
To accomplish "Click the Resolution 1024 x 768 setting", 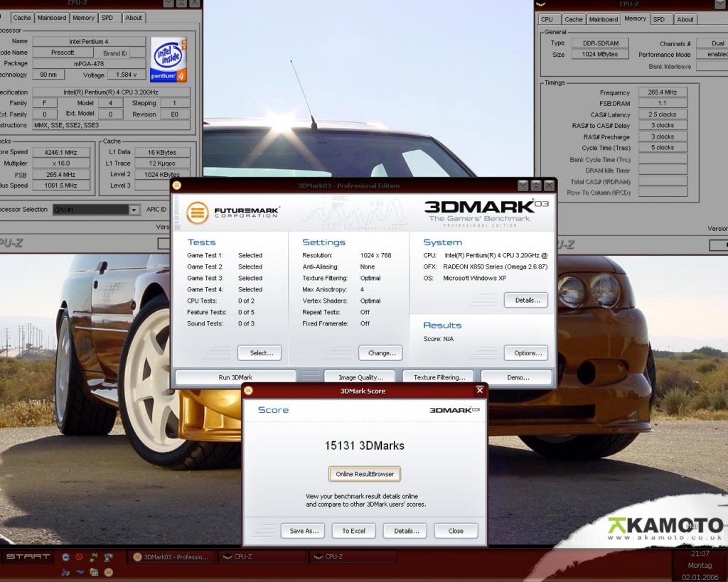I will click(x=375, y=255).
